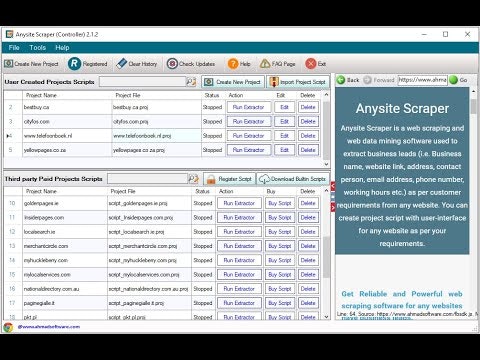Delete the paginegialle.it script
This screenshot has height=360, width=480.
pyautogui.click(x=308, y=303)
